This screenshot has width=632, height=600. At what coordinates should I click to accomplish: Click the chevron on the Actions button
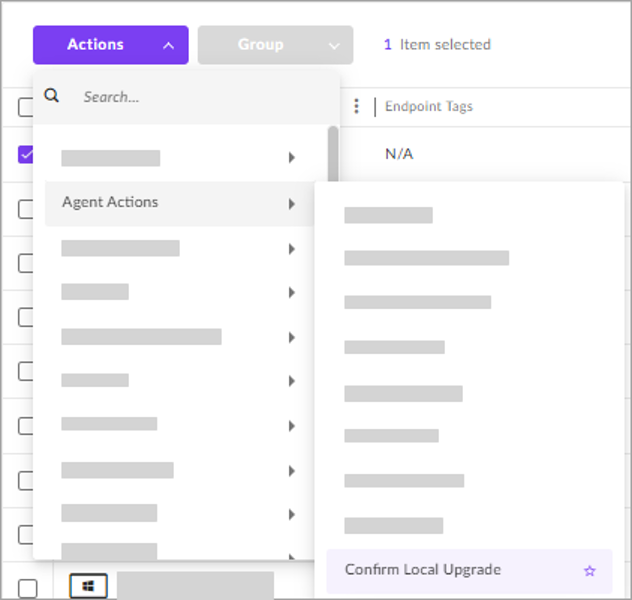click(x=168, y=45)
